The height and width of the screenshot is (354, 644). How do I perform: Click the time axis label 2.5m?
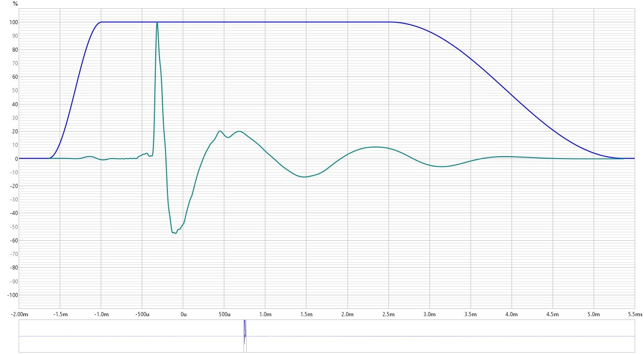tap(388, 314)
